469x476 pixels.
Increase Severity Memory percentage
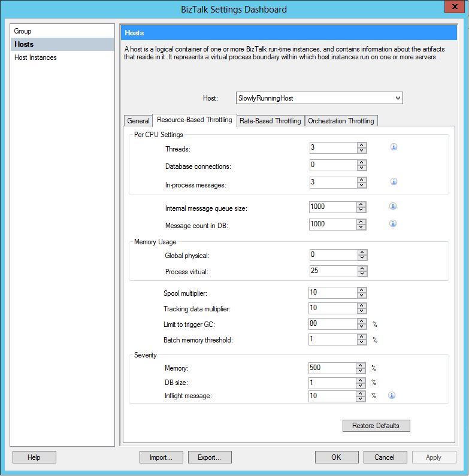tap(360, 365)
